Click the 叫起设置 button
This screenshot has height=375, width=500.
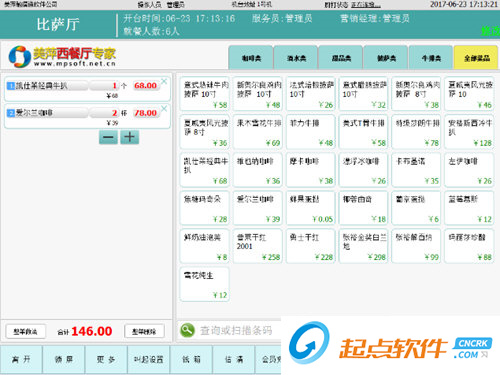(x=149, y=359)
